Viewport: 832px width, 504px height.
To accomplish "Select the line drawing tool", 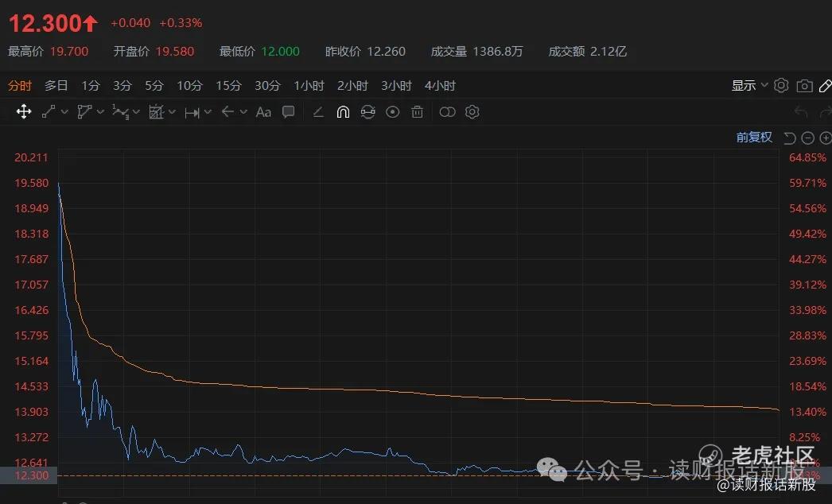I will click(x=49, y=111).
